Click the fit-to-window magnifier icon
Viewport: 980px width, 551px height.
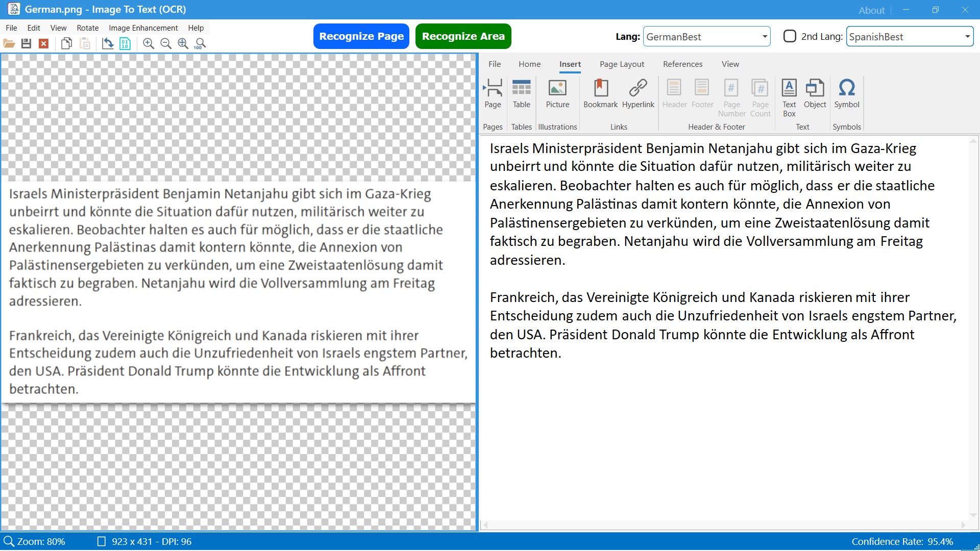183,44
